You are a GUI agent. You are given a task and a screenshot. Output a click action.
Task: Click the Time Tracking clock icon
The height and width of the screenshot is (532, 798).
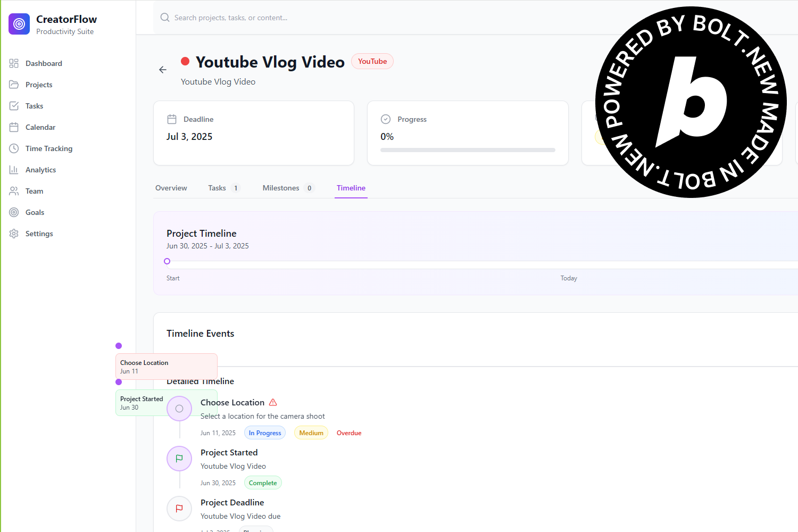[14, 148]
